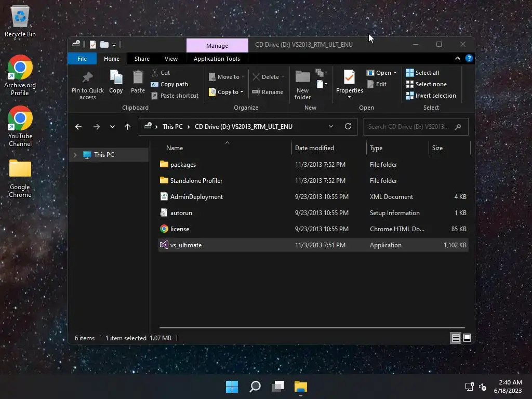Click Invert selection

pyautogui.click(x=431, y=96)
